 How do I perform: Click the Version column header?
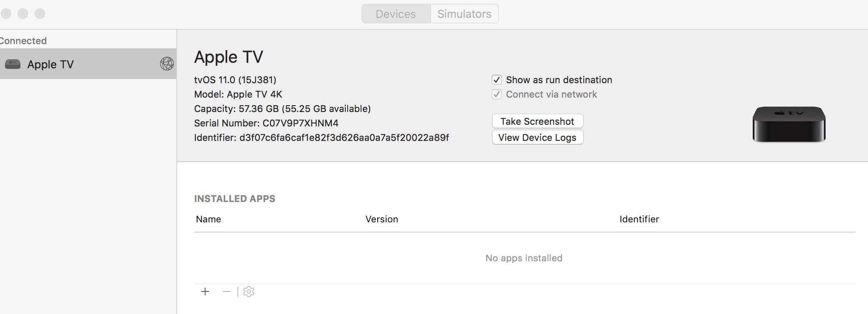382,219
